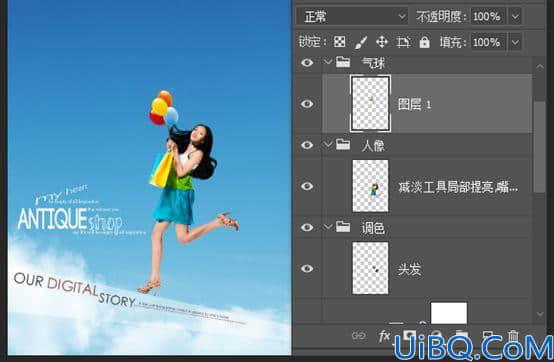Toggle the lock all padlock icon
554x362 pixels.
click(424, 42)
